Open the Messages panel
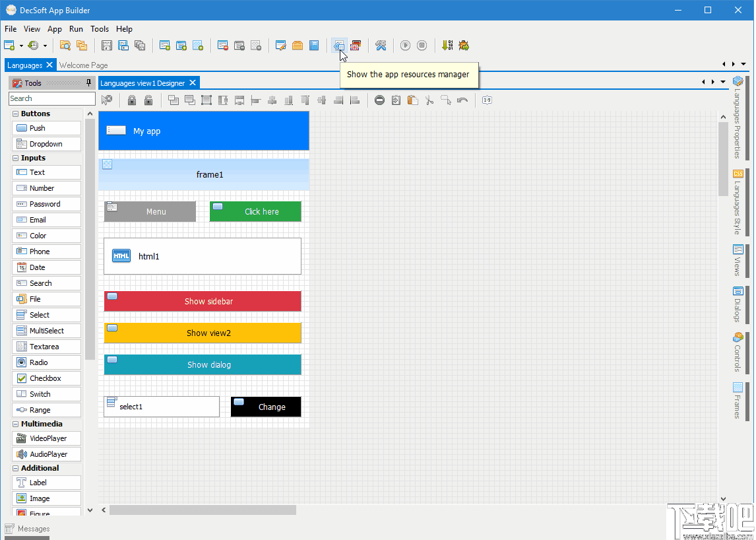This screenshot has height=540, width=756. 27,529
